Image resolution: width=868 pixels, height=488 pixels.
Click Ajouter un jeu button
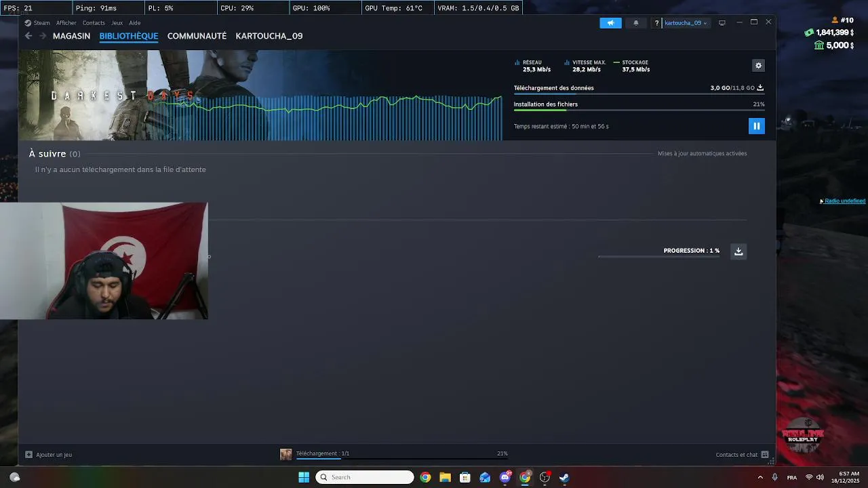click(48, 455)
